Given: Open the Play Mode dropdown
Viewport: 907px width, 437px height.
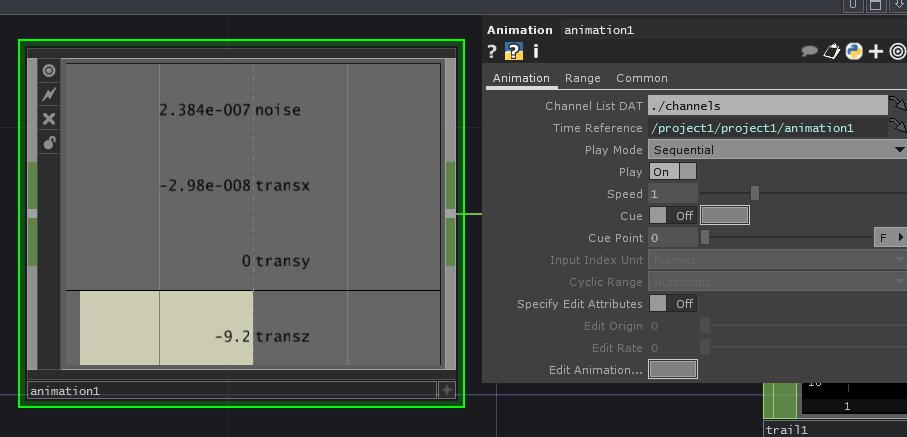Looking at the screenshot, I should point(776,150).
